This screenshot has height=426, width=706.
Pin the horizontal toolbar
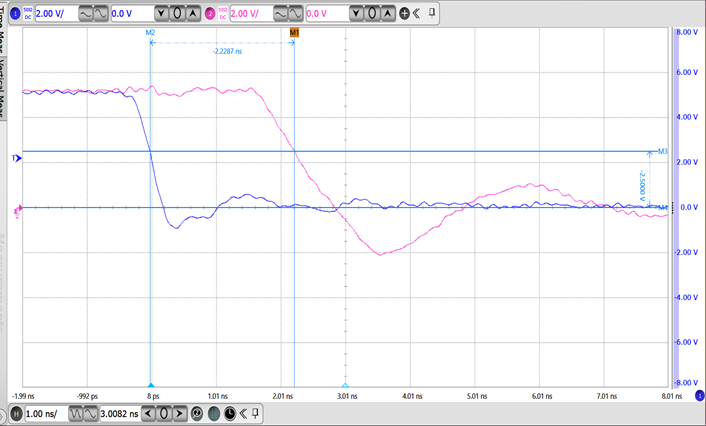[x=255, y=413]
